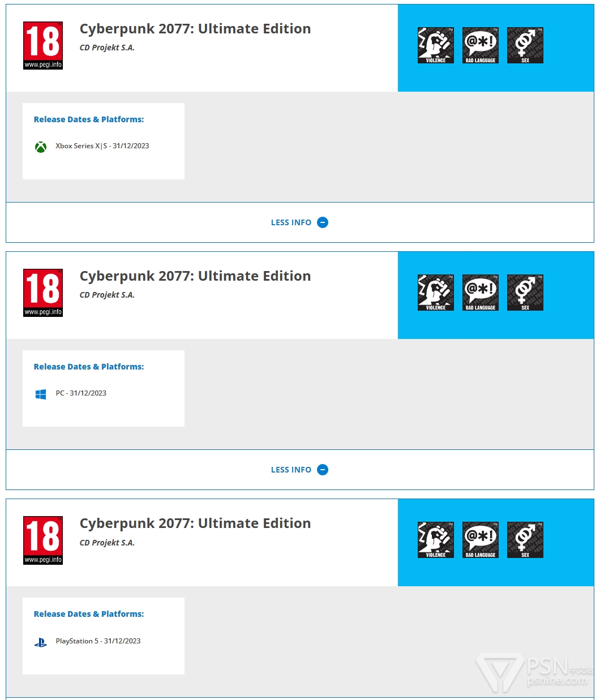The width and height of the screenshot is (600, 700).
Task: Click Violence descriptor icon in PC card
Action: pyautogui.click(x=436, y=293)
